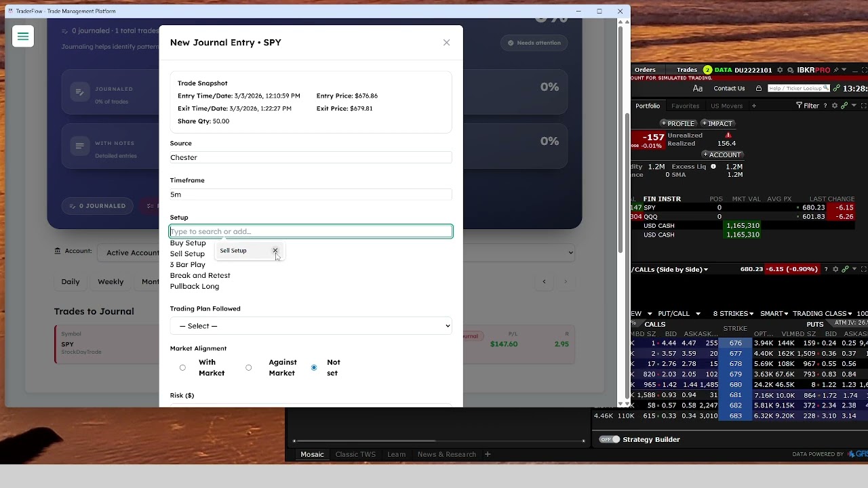This screenshot has width=868, height=488.
Task: Click the pin icon next to IBKRPRO
Action: [x=835, y=70]
